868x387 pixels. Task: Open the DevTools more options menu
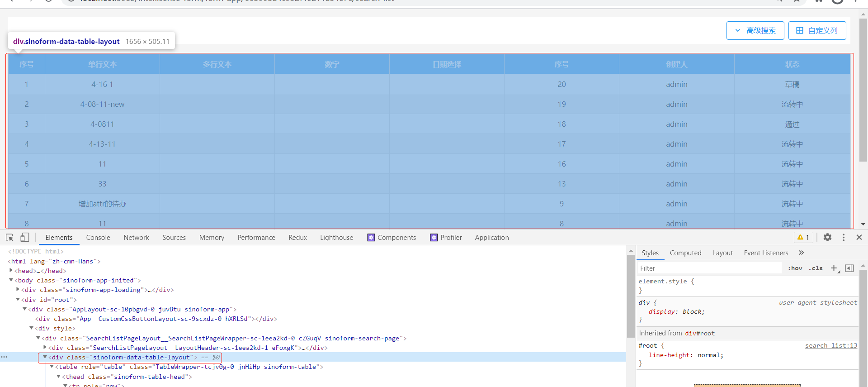[844, 237]
